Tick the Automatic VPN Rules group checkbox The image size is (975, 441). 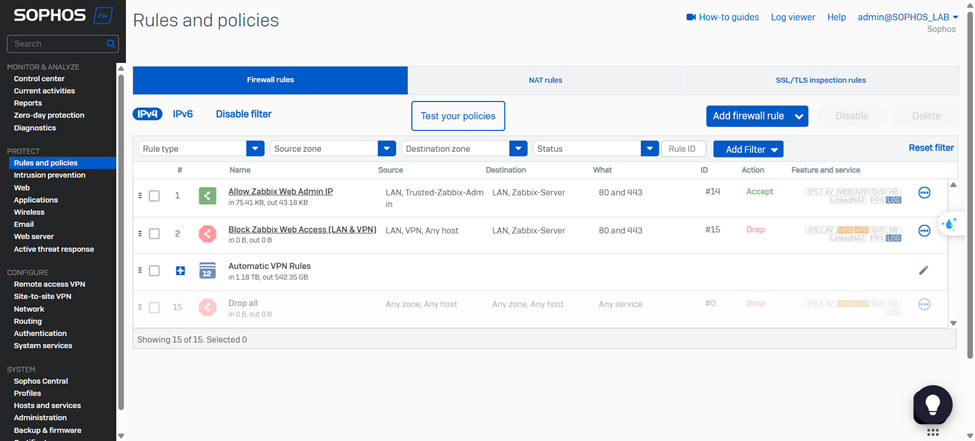154,270
